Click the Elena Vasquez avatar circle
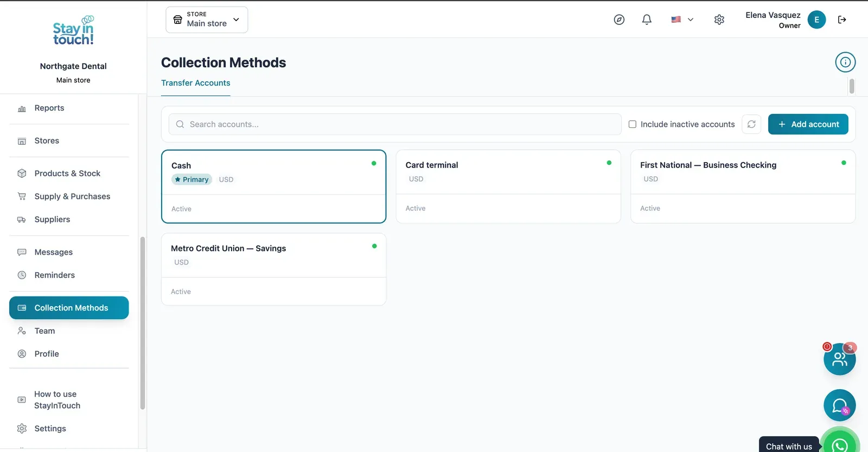Screen dimensions: 868x452 (816, 20)
